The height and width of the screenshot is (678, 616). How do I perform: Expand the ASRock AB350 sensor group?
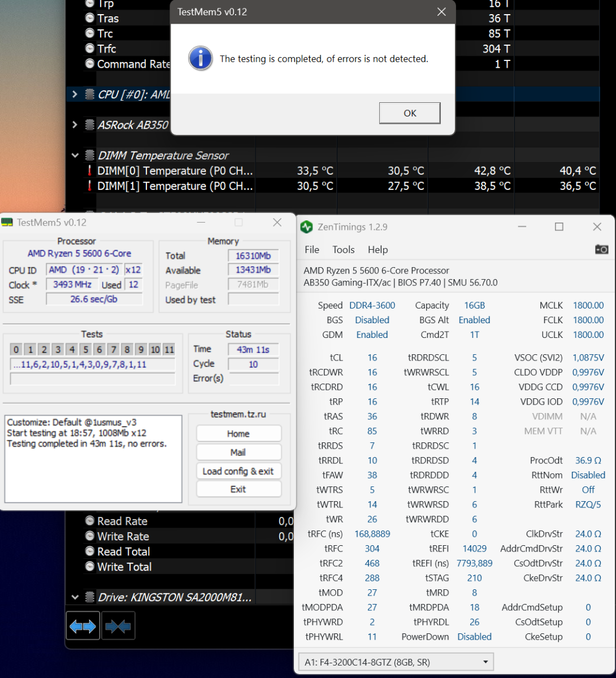click(75, 124)
